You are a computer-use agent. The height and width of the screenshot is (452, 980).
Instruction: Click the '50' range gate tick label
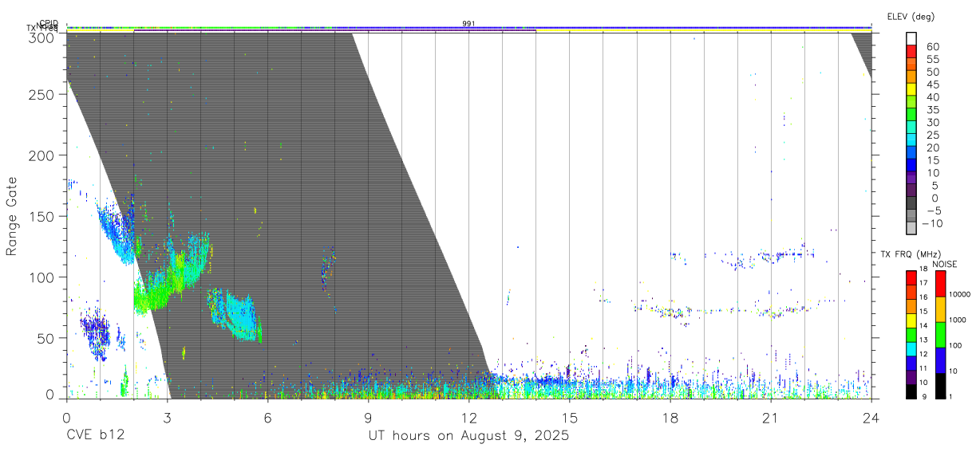pos(47,338)
